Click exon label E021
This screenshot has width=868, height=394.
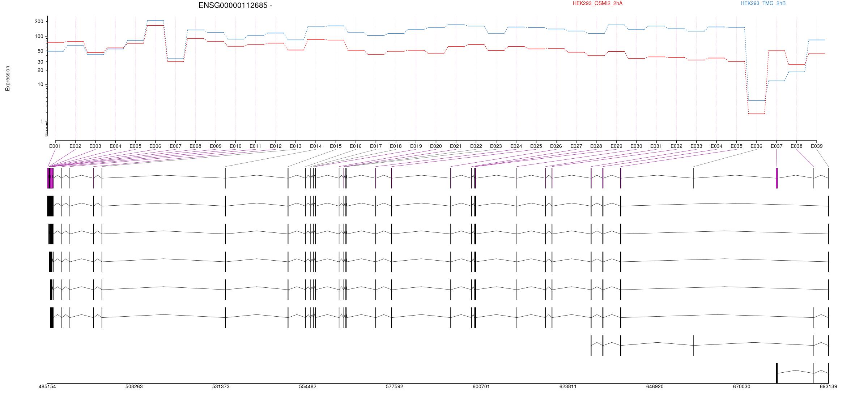point(456,146)
